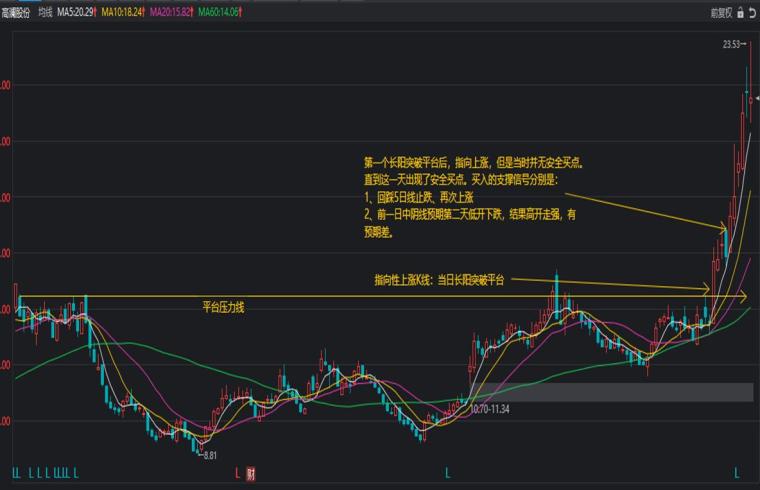Click the 8.81 low price label
Image resolution: width=760 pixels, height=490 pixels.
210,455
